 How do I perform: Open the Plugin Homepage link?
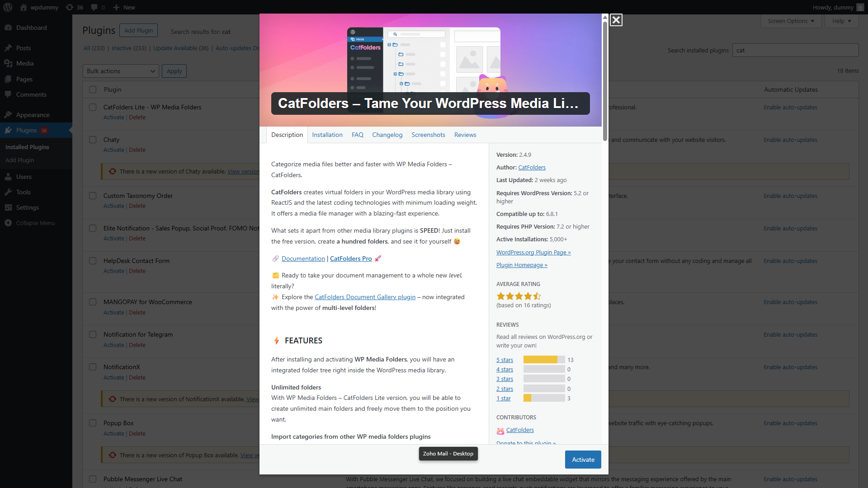point(522,265)
